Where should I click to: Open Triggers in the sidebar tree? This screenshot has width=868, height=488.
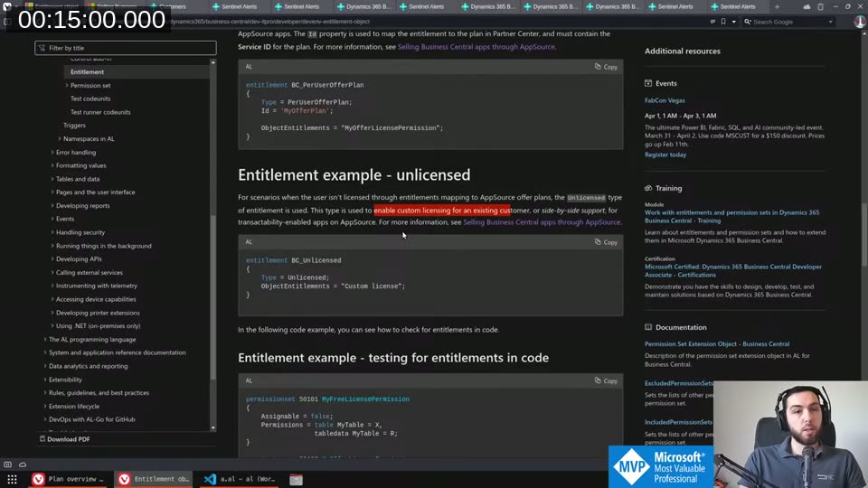(x=74, y=125)
